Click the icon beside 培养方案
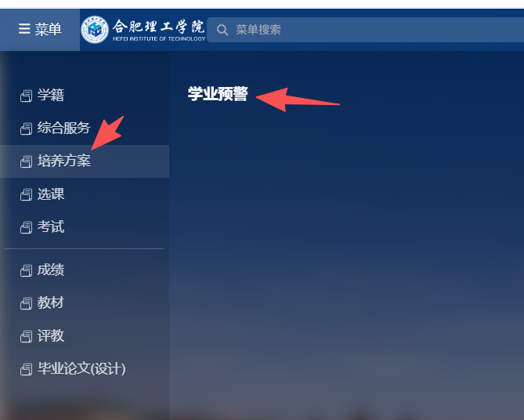This screenshot has width=524, height=420. click(x=27, y=161)
